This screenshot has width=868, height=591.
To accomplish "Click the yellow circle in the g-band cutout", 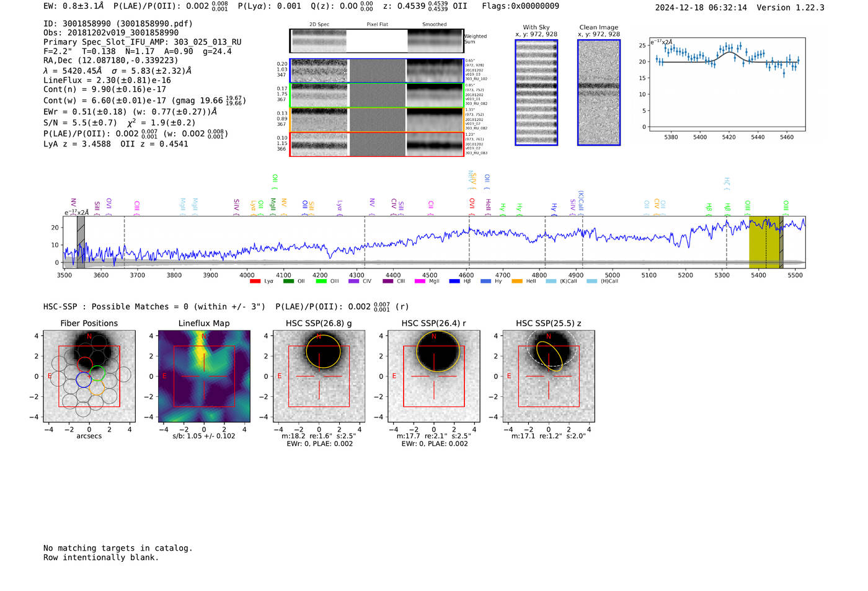I will (x=323, y=351).
